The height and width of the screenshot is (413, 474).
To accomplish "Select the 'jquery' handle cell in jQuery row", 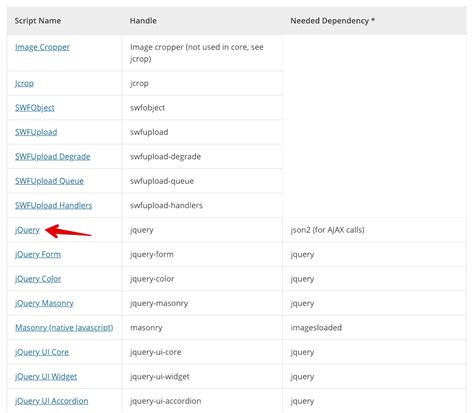I will tap(202, 230).
